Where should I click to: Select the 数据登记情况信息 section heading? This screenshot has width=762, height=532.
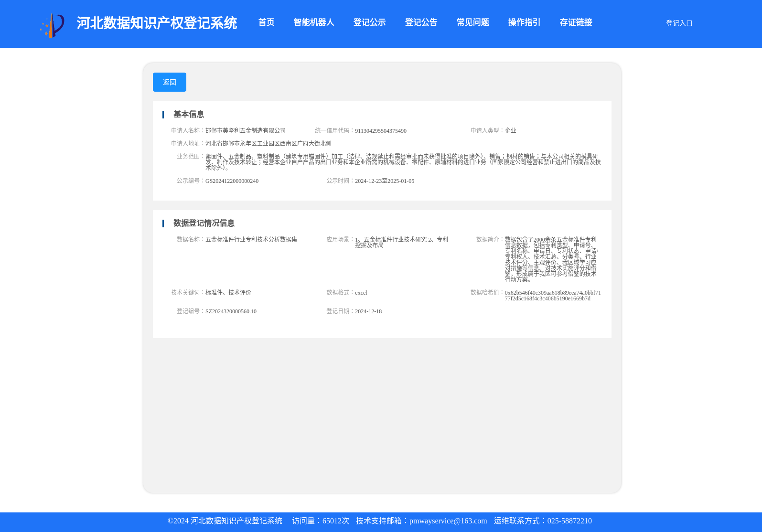204,223
